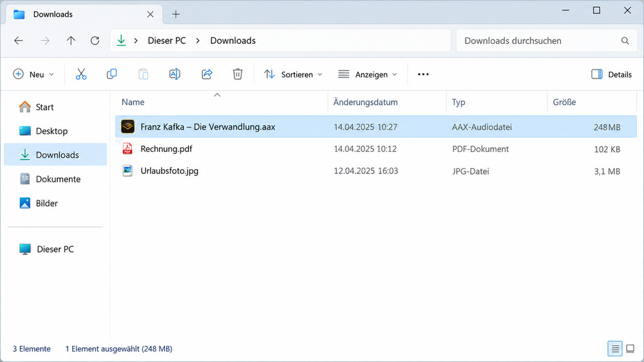This screenshot has width=644, height=362.
Task: Select Downloads in the sidebar
Action: 55,155
